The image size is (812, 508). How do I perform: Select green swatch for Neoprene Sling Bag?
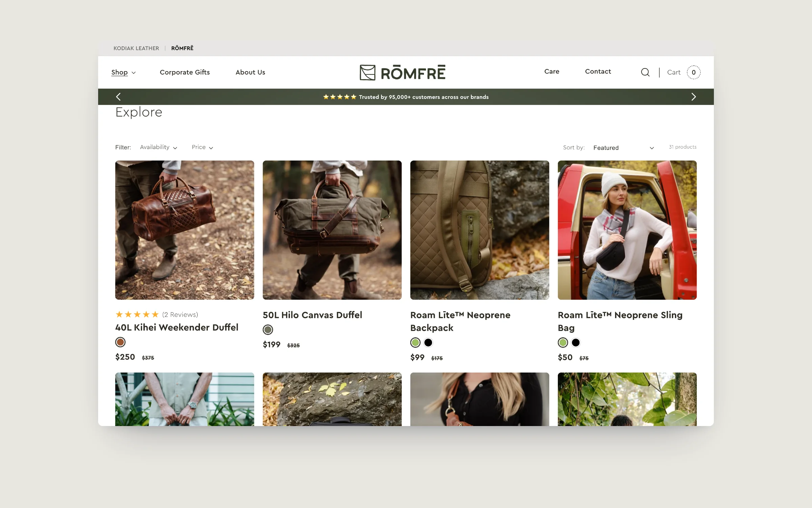(x=563, y=343)
